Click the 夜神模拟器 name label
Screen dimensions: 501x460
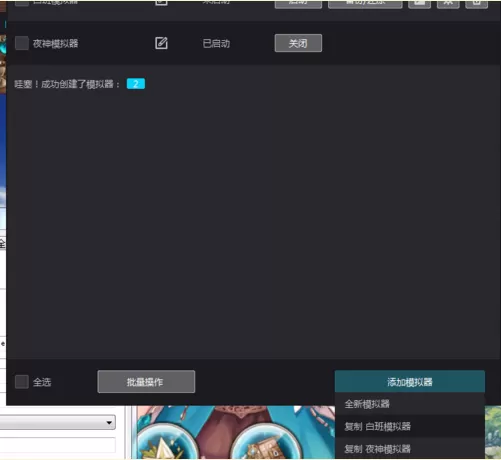click(x=55, y=43)
